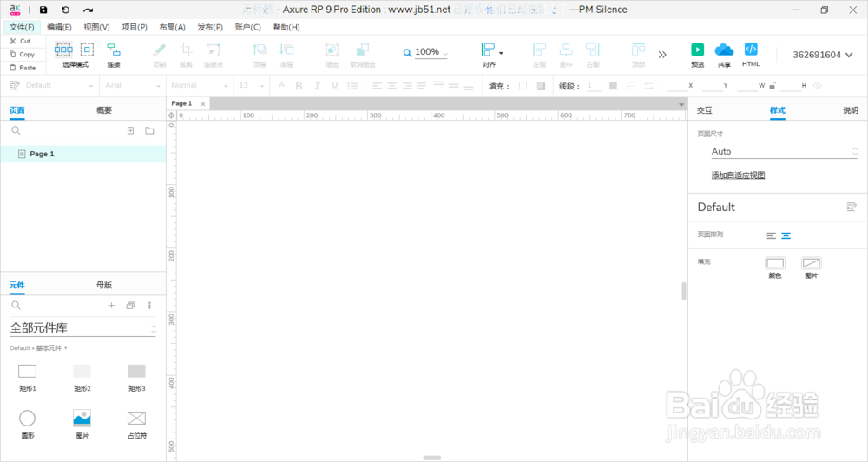The width and height of the screenshot is (868, 462).
Task: Click the Paste button
Action: pos(23,68)
